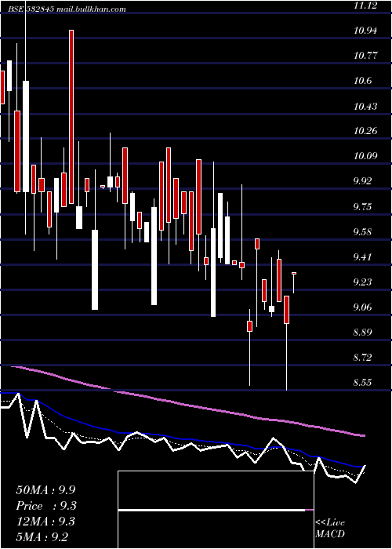Click the 10.43 price axis label
The width and height of the screenshot is (392, 549).
[365, 106]
